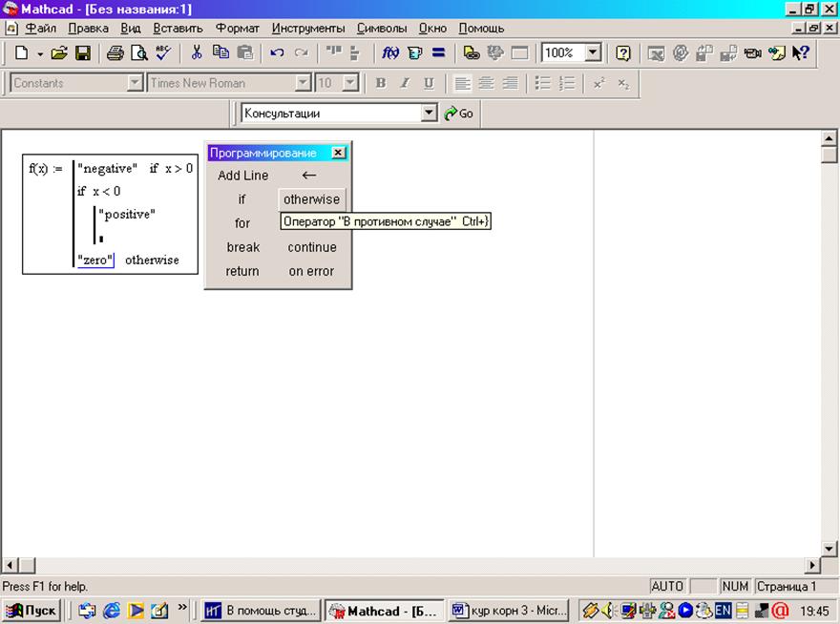Toggle Italic formatting button

coord(404,84)
